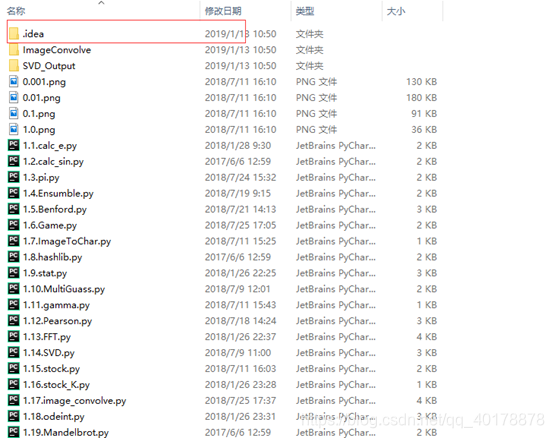Click PyCharm icon of 1.17.image_convolve.py
This screenshot has width=554, height=438.
pyautogui.click(x=13, y=400)
